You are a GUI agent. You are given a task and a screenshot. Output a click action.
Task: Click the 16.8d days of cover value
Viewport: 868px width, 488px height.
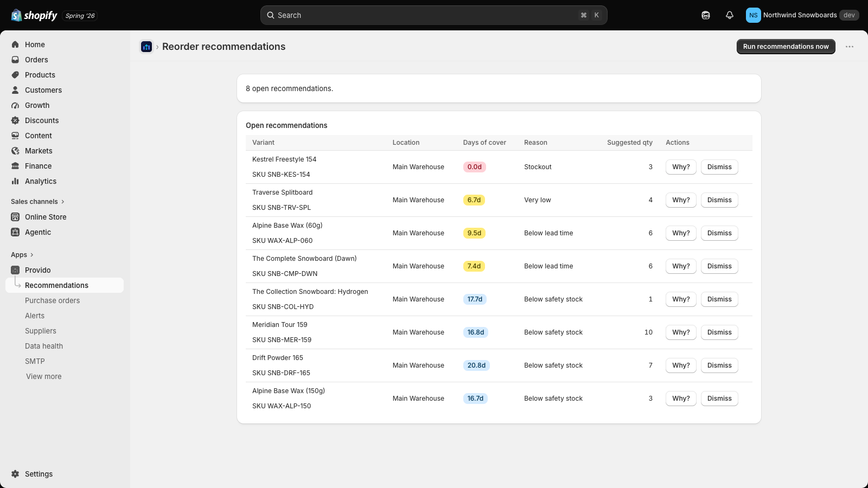(476, 332)
